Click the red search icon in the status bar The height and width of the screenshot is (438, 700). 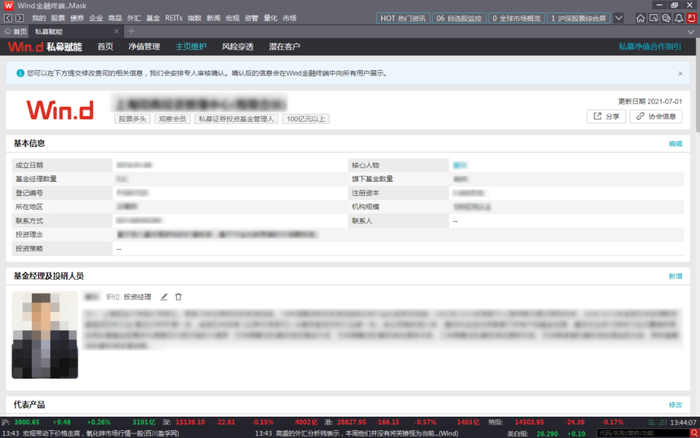694,433
